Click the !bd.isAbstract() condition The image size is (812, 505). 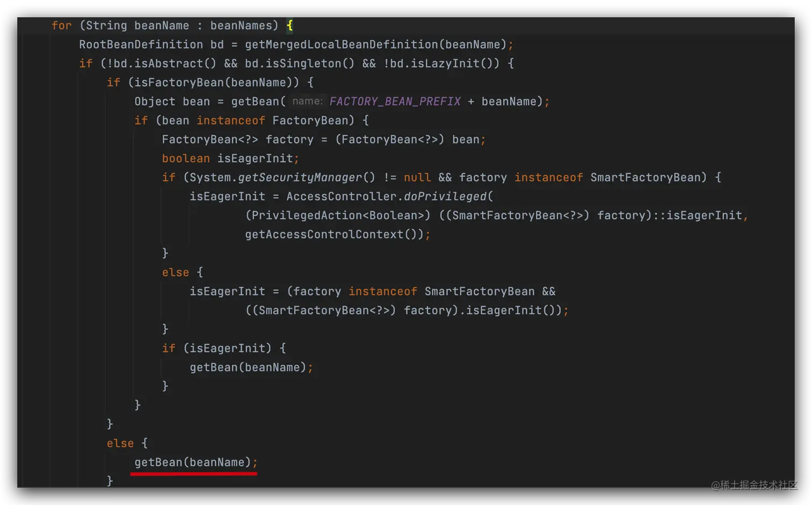[x=162, y=63]
